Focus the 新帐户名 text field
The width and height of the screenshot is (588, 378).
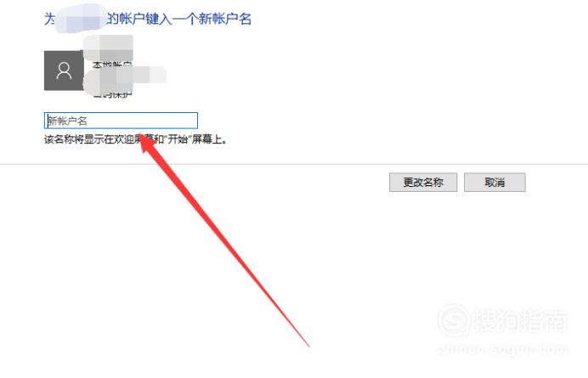(x=121, y=121)
